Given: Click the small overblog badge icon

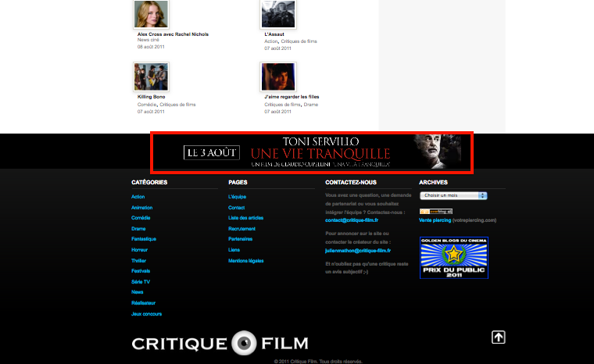Looking at the screenshot, I should coord(435,212).
